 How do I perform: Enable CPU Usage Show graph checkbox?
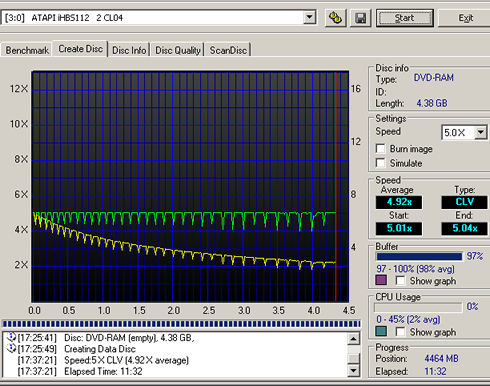pyautogui.click(x=400, y=332)
